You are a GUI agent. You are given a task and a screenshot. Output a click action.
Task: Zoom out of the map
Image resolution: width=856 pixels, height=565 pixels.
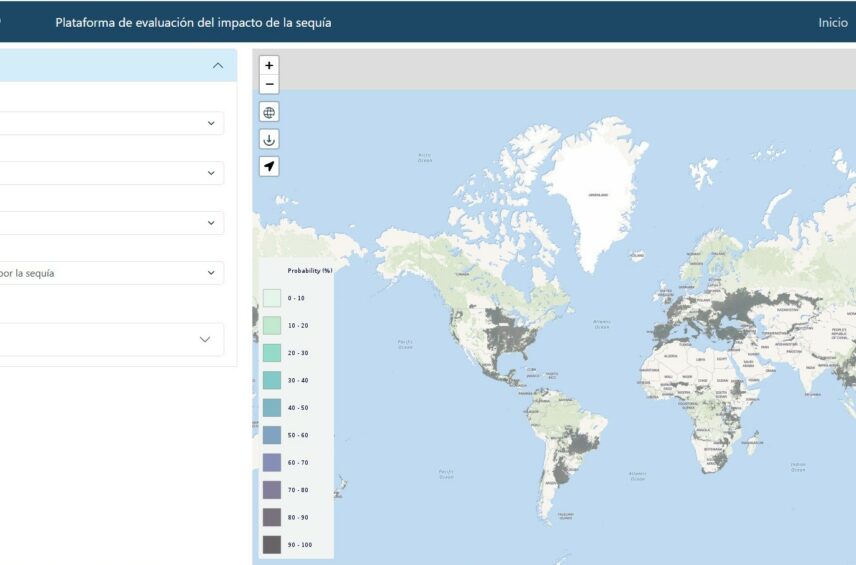(269, 84)
